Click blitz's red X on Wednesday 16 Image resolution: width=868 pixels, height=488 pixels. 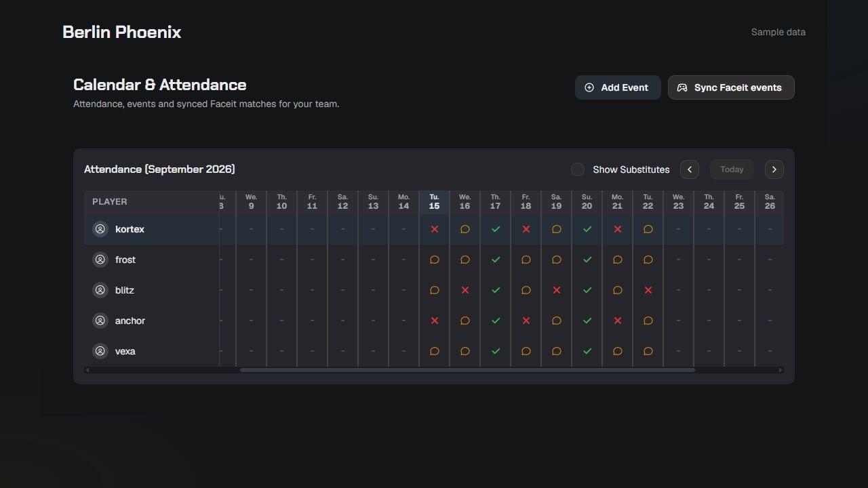(x=465, y=290)
